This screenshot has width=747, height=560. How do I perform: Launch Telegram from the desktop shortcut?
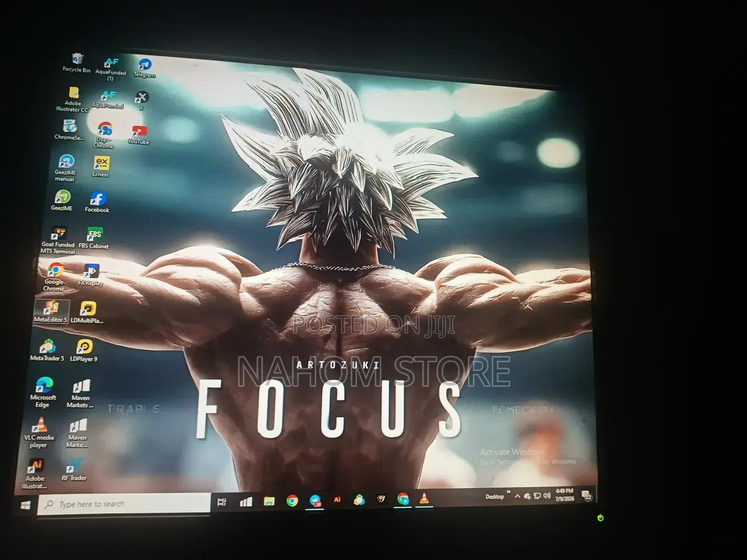click(144, 68)
